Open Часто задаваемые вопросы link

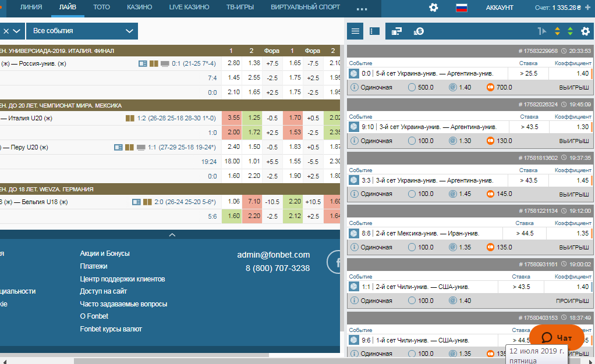point(123,304)
